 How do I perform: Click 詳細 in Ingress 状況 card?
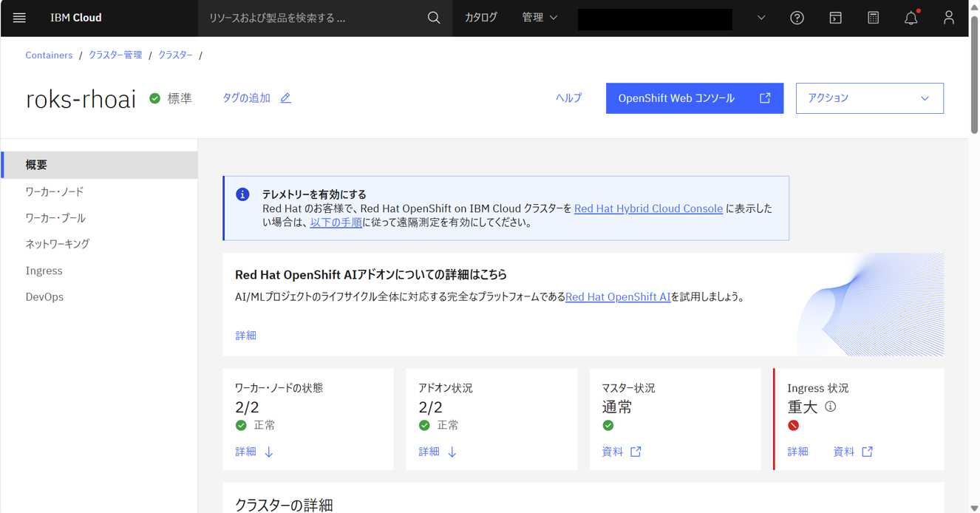click(x=797, y=452)
